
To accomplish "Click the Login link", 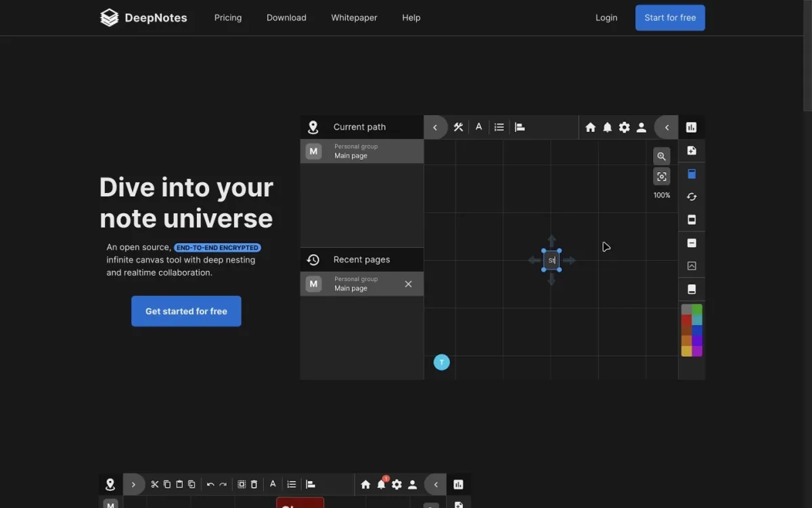I will coord(606,18).
